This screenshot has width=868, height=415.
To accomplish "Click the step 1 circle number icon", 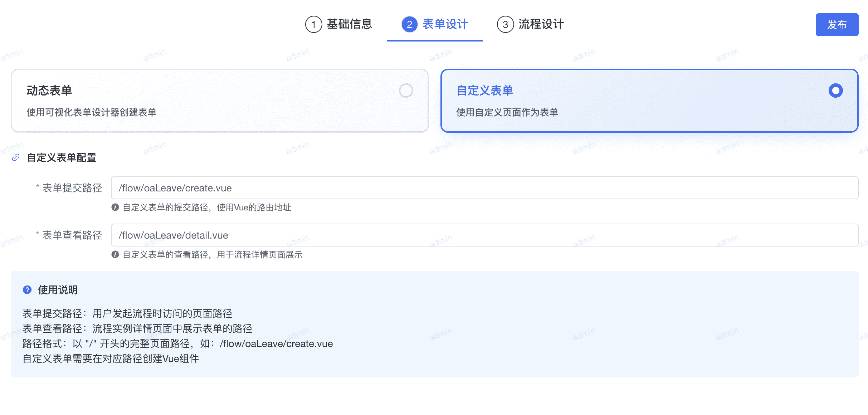I will (313, 24).
